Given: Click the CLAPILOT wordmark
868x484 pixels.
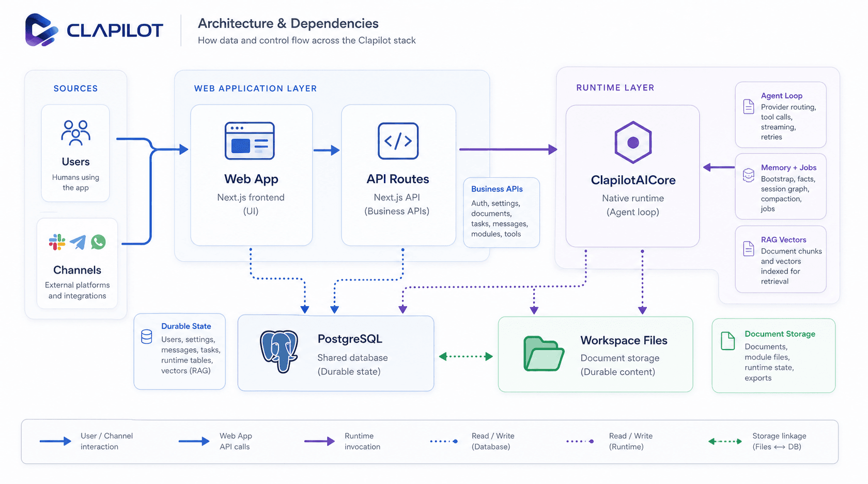Looking at the screenshot, I should point(115,31).
